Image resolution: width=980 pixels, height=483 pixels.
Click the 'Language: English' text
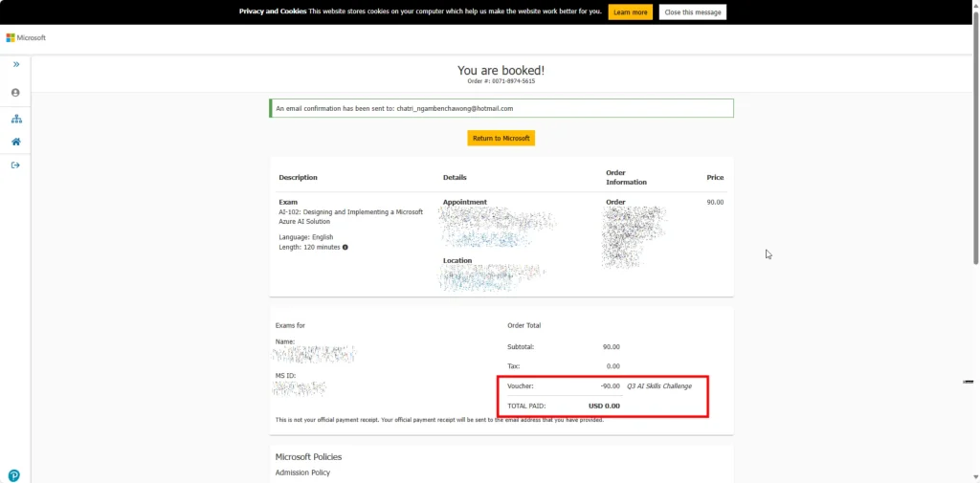(305, 237)
